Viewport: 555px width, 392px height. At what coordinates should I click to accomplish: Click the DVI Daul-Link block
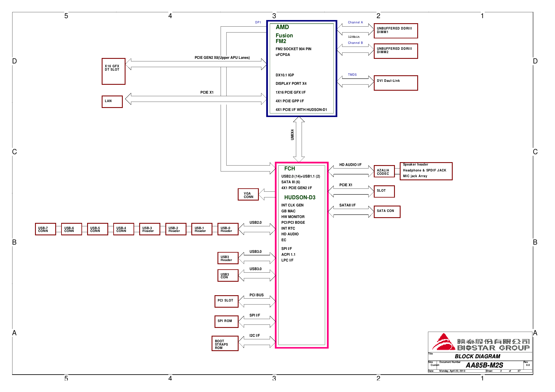coord(396,83)
